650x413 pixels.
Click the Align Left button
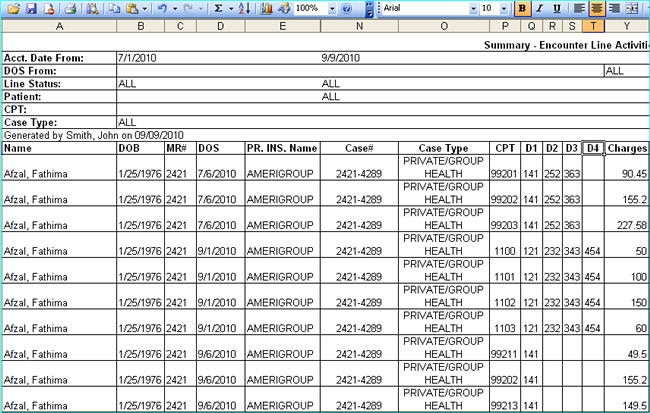click(577, 8)
